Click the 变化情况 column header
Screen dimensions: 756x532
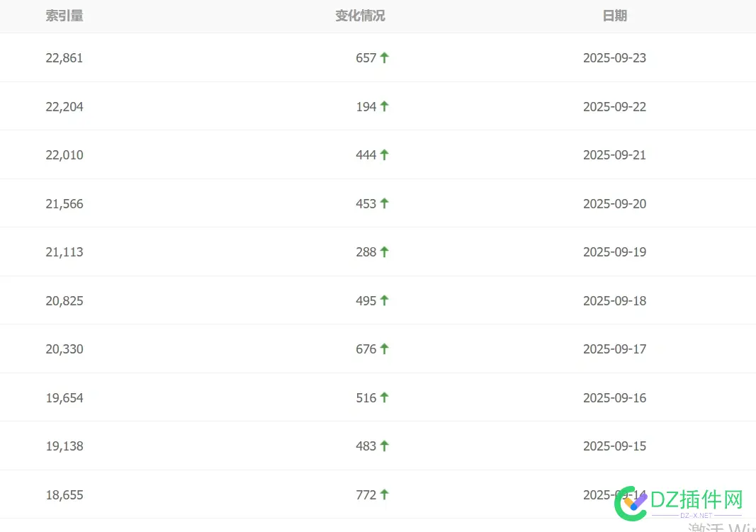tap(360, 16)
